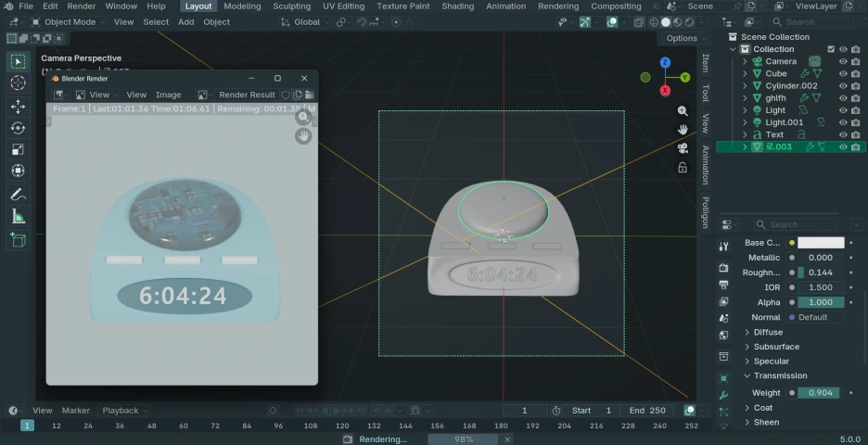Image resolution: width=868 pixels, height=445 pixels.
Task: Hide the Camera object in viewport
Action: pyautogui.click(x=843, y=61)
